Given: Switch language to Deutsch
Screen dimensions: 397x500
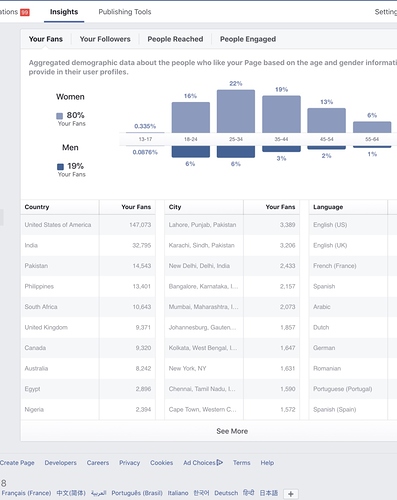Looking at the screenshot, I should (x=226, y=493).
